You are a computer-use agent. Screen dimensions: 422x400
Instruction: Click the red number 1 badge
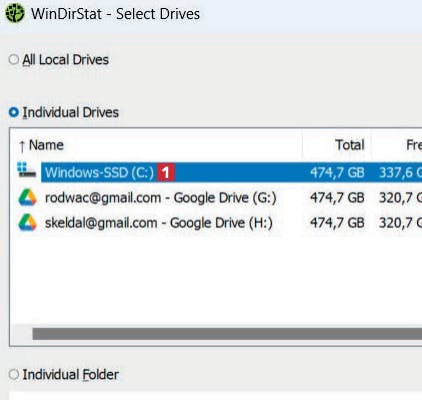point(166,172)
